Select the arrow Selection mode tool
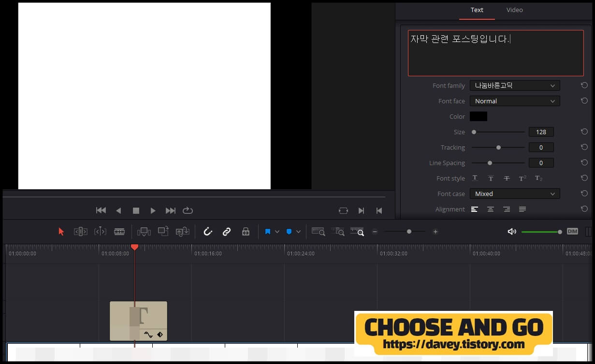The width and height of the screenshot is (595, 364). pos(61,232)
